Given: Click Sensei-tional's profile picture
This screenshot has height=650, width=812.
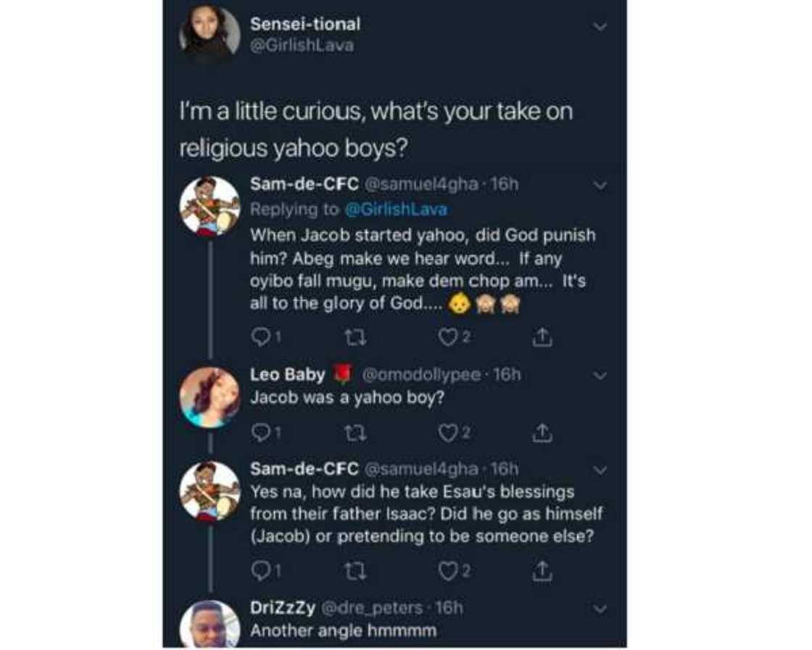Looking at the screenshot, I should click(209, 29).
